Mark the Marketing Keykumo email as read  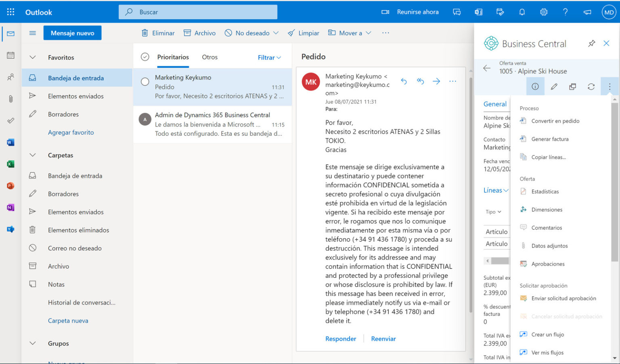pyautogui.click(x=145, y=81)
